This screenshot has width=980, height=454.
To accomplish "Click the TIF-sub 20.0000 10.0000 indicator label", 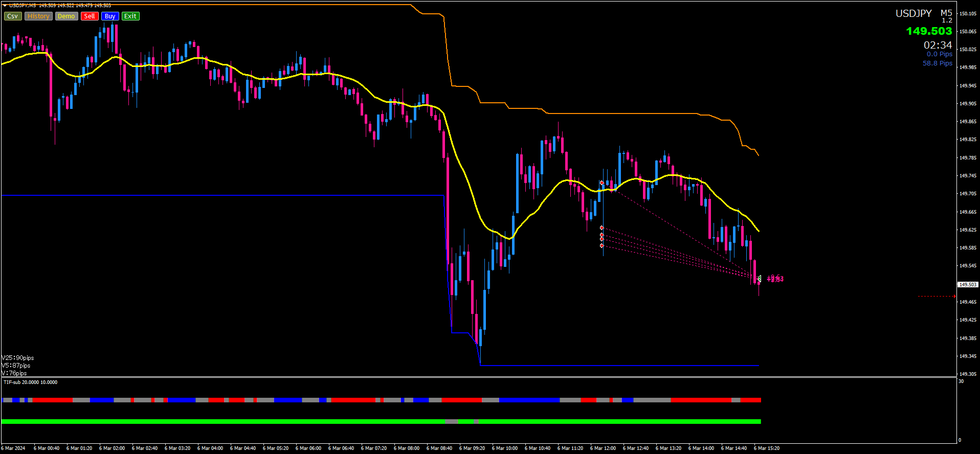I will tap(31, 382).
